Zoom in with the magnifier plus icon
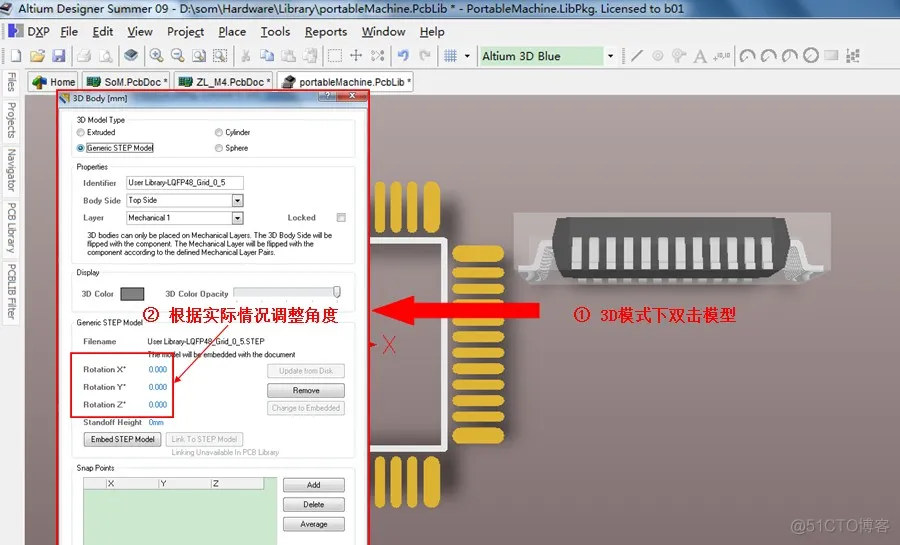The image size is (900, 545). point(156,55)
